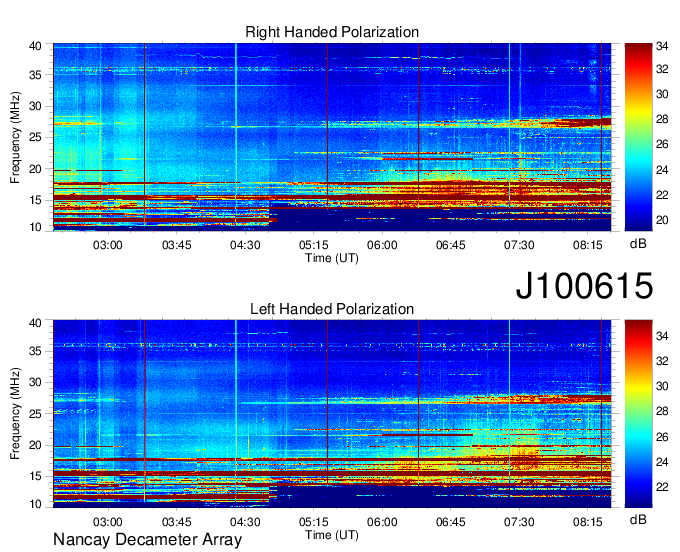Image resolution: width=680 pixels, height=552 pixels.
Task: Click the 30 dB label on bottom colorbar
Action: pyautogui.click(x=662, y=386)
